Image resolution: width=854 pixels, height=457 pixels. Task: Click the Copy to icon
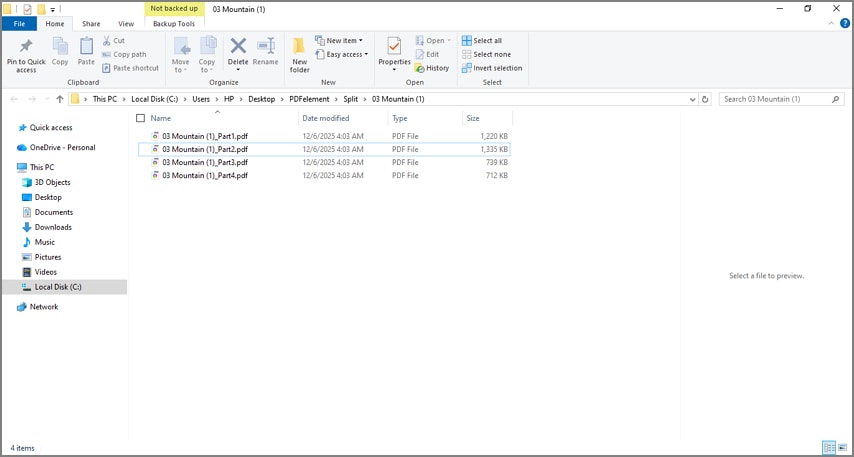pos(208,46)
